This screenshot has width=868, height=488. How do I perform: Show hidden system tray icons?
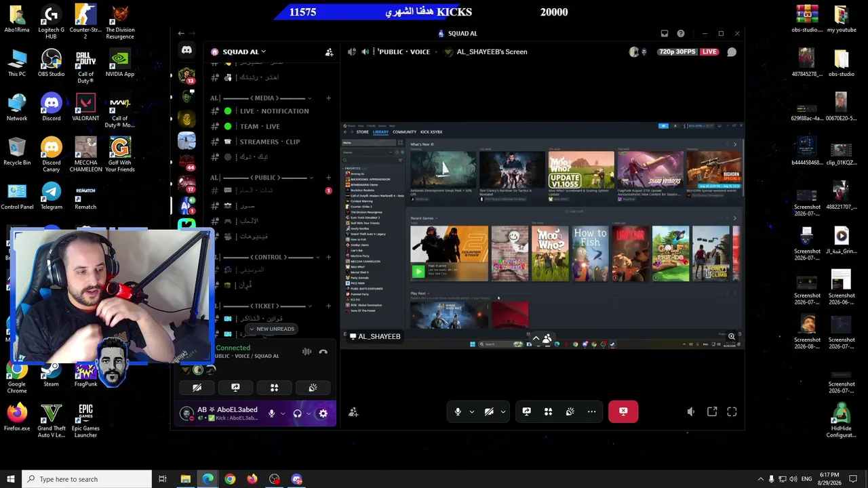[x=760, y=479]
